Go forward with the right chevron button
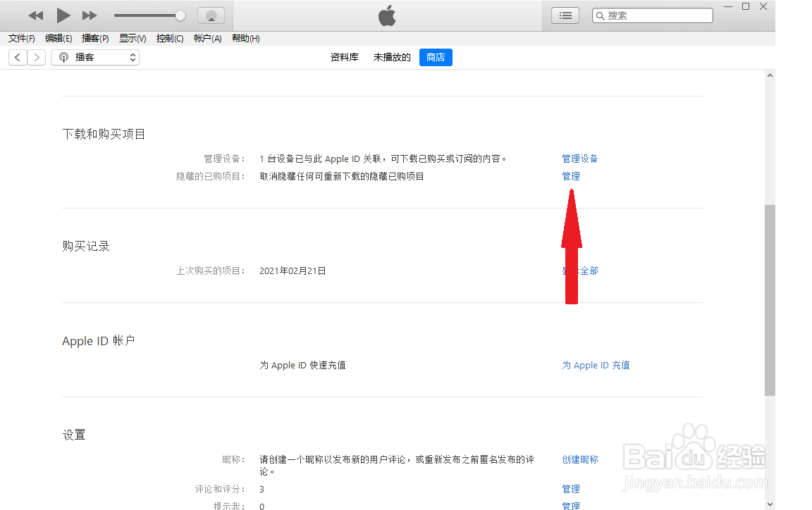The height and width of the screenshot is (510, 812). click(x=36, y=58)
